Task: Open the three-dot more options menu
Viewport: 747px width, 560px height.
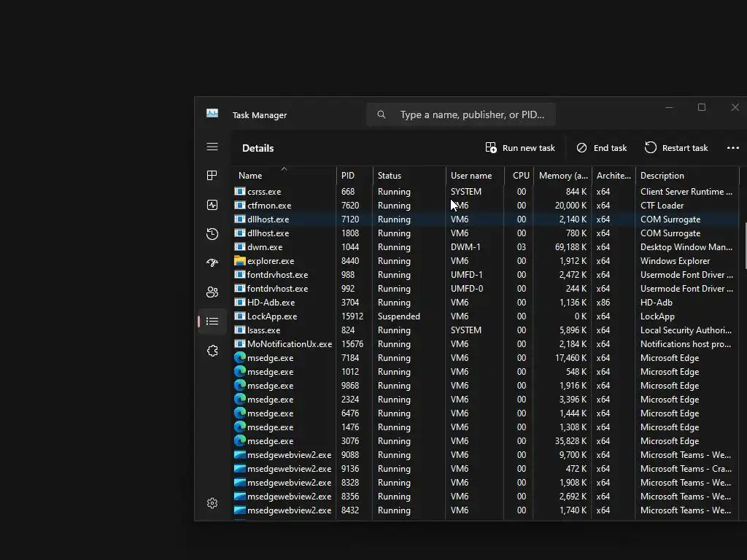Action: (732, 148)
